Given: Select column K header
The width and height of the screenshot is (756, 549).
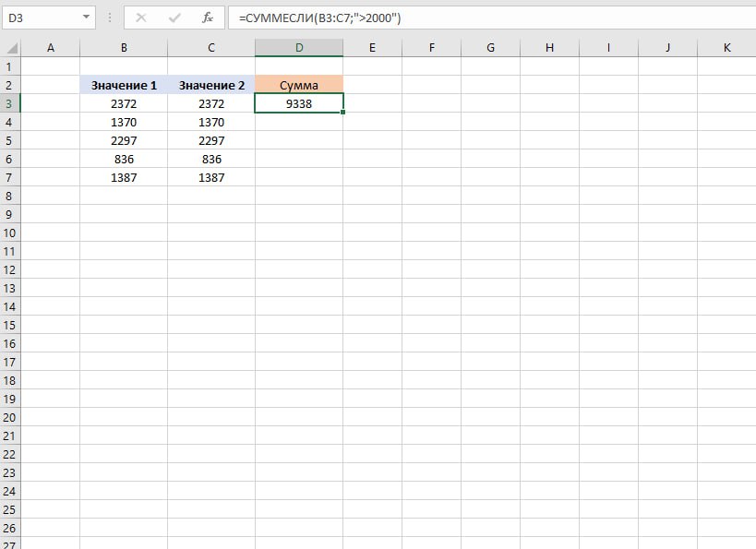Looking at the screenshot, I should pos(726,47).
